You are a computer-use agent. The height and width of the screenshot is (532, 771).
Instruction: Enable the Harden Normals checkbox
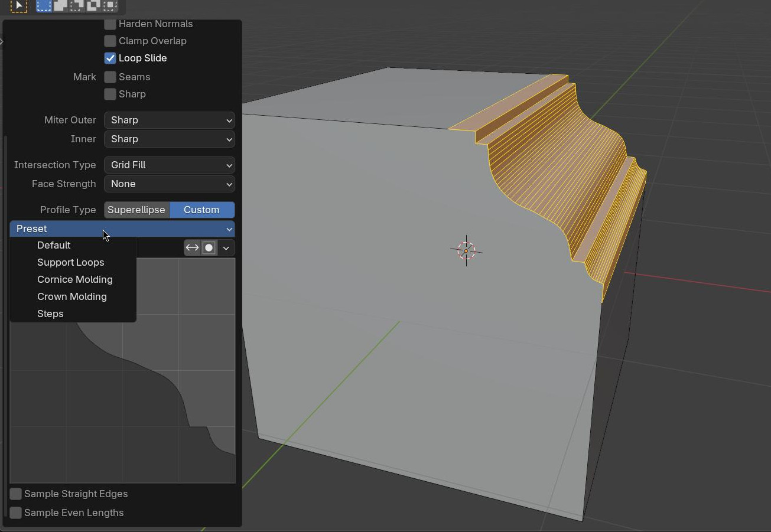[110, 24]
